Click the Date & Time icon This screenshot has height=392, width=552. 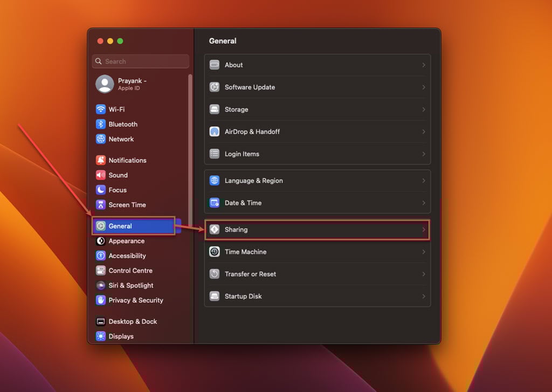point(215,203)
